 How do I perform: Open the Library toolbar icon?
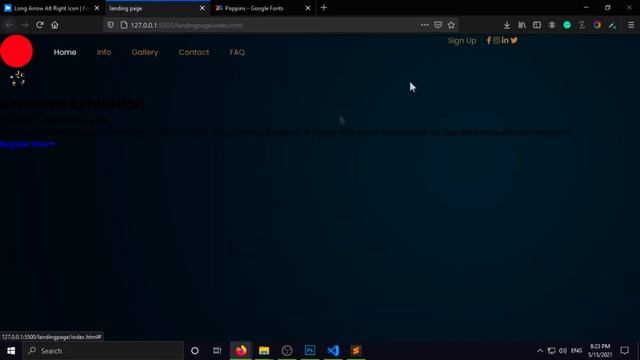522,25
